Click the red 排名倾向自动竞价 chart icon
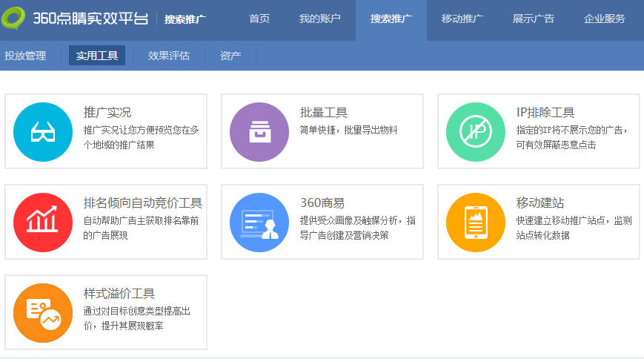 (x=43, y=223)
